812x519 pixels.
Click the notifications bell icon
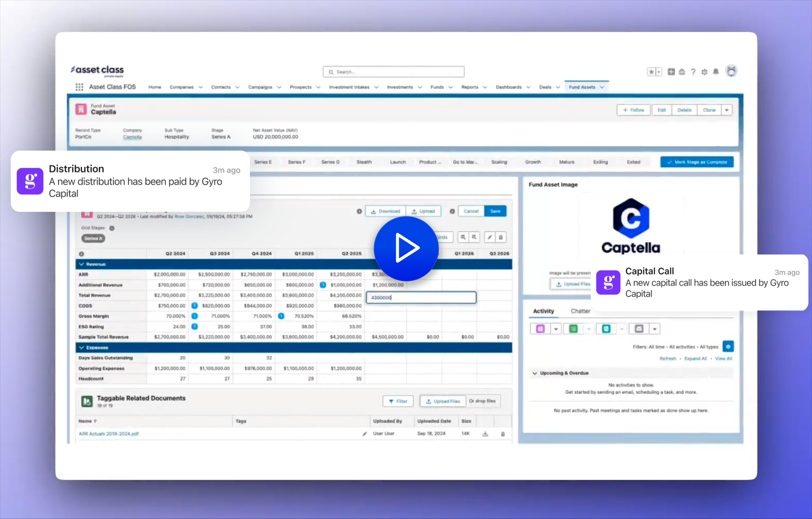point(716,72)
